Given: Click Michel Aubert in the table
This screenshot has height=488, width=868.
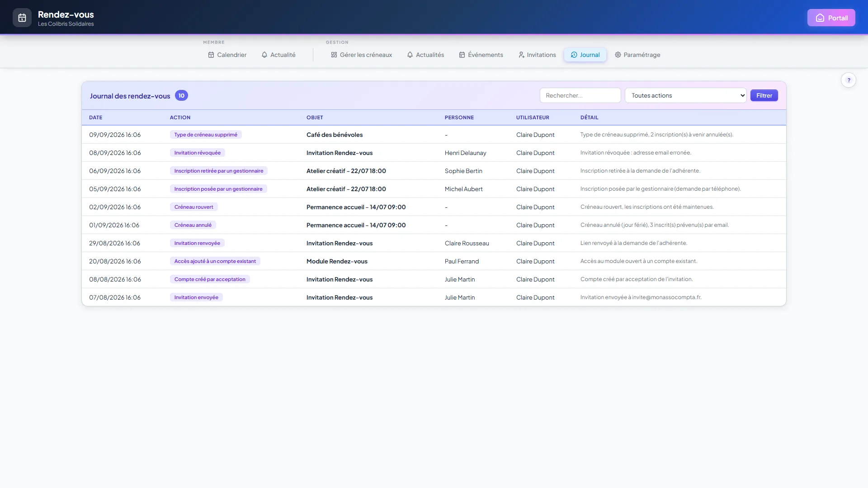Looking at the screenshot, I should pyautogui.click(x=464, y=189).
